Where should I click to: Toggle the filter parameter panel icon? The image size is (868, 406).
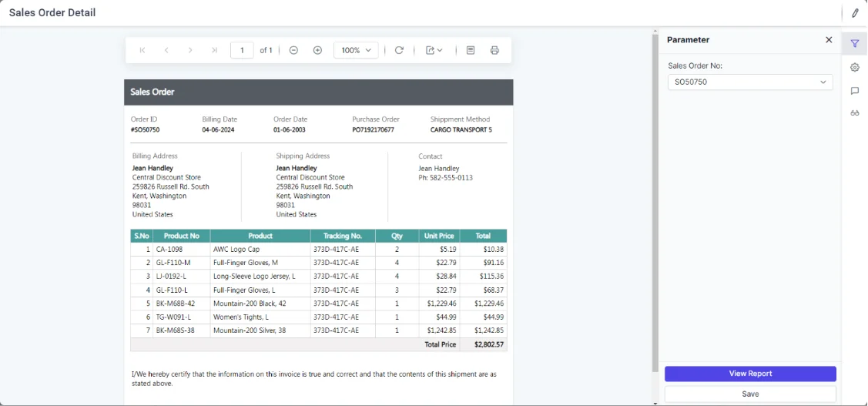(x=855, y=43)
